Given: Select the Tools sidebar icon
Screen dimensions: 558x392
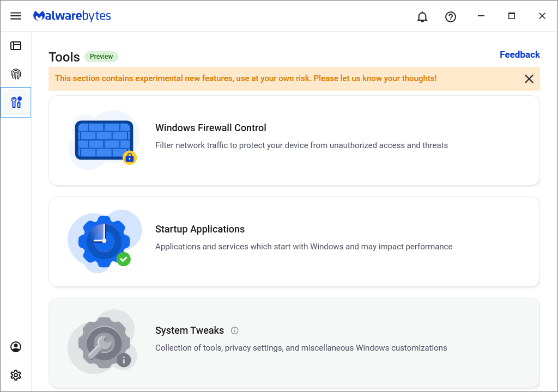Looking at the screenshot, I should click(16, 102).
